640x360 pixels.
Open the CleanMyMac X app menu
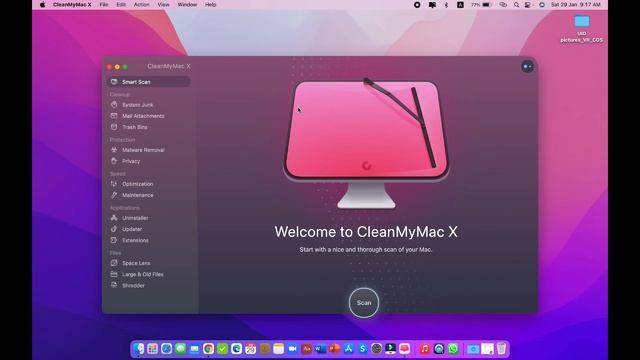72,4
